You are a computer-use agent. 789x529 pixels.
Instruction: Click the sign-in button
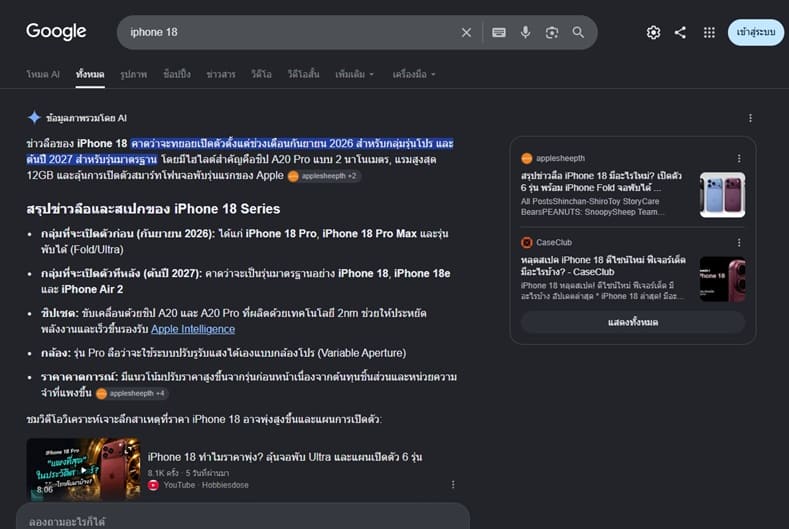coord(756,32)
